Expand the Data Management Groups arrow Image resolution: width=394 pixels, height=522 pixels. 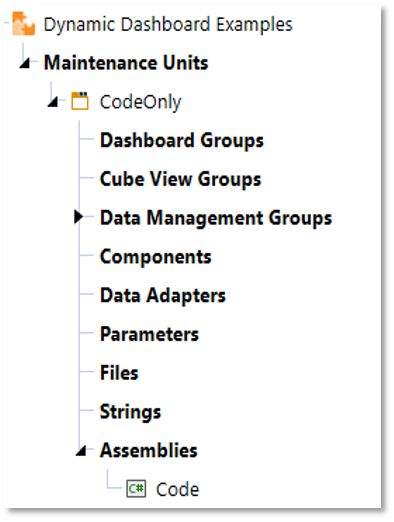78,217
